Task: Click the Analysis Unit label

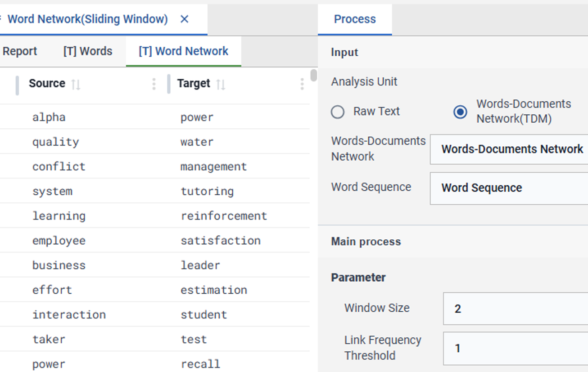Action: pos(364,82)
